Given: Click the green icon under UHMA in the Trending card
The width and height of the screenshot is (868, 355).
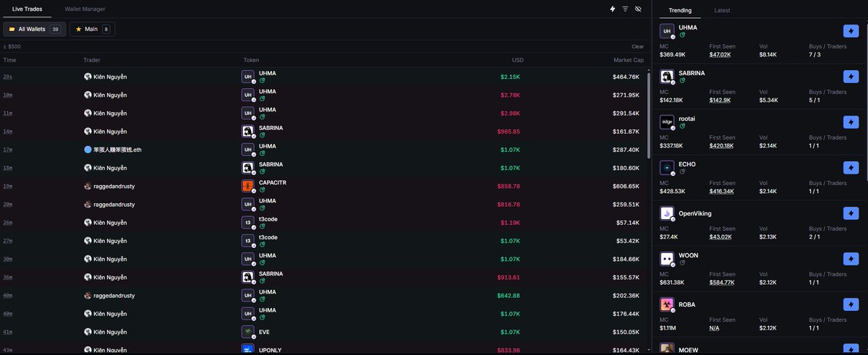Looking at the screenshot, I should pos(682,35).
